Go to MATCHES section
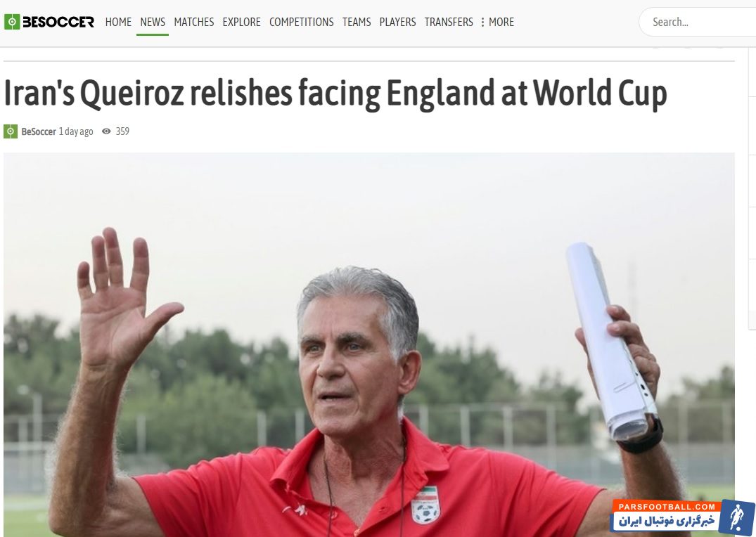 point(194,22)
